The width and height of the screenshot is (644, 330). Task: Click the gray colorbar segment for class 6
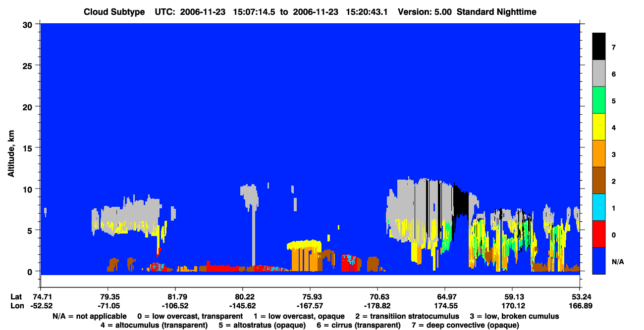pyautogui.click(x=599, y=73)
